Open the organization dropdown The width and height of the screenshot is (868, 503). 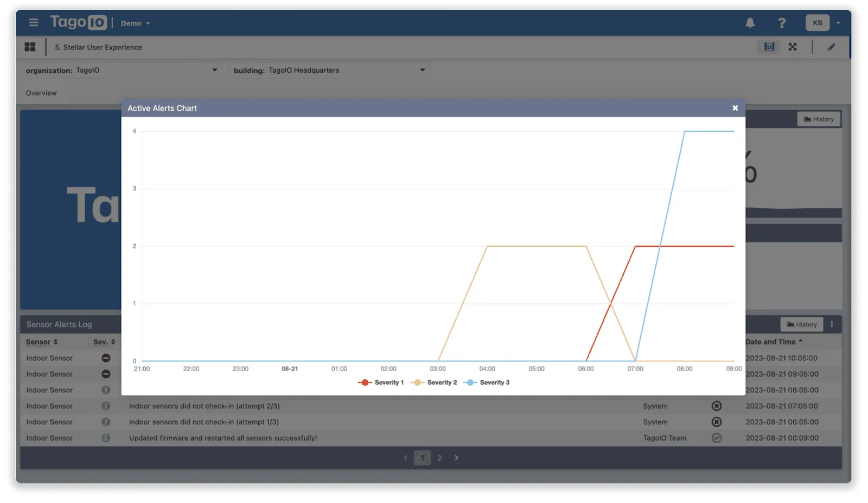coord(214,70)
